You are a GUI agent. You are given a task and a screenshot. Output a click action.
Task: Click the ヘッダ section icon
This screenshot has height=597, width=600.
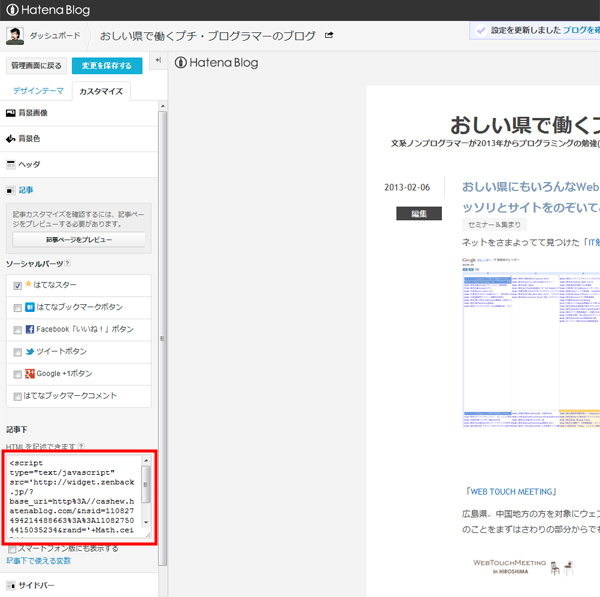point(11,165)
